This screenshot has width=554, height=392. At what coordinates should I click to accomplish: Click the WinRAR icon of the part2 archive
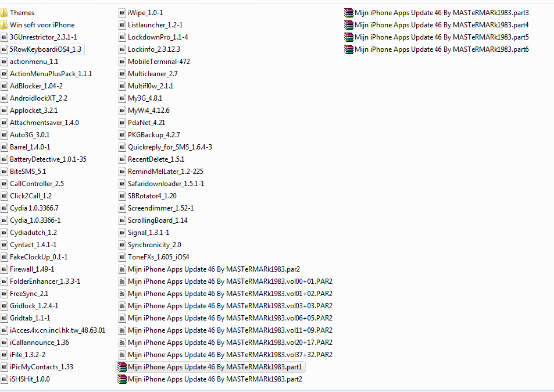tap(122, 379)
